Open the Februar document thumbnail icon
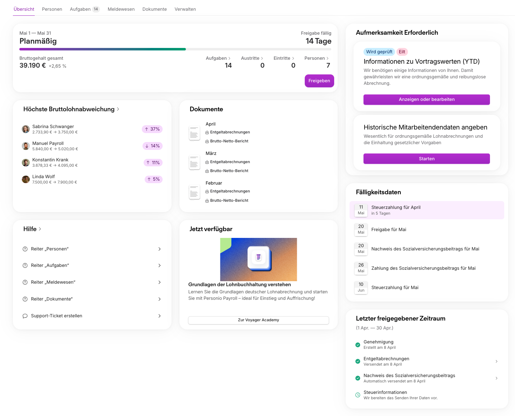 tap(194, 192)
